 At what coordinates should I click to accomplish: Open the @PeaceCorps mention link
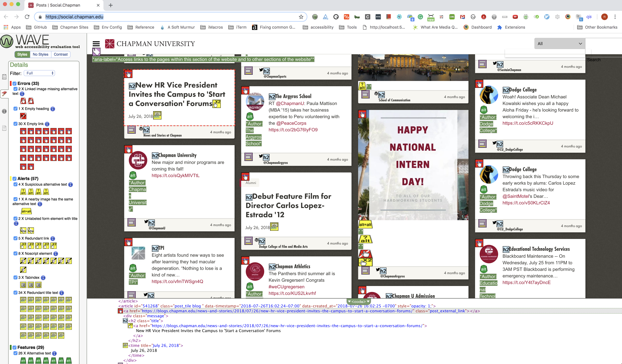tap(291, 123)
